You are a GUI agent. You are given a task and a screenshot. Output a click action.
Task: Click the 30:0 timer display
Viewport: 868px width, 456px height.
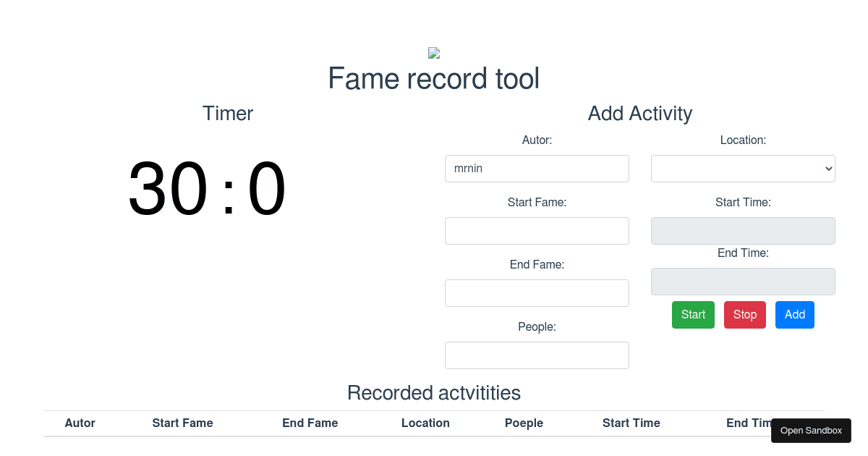(207, 188)
